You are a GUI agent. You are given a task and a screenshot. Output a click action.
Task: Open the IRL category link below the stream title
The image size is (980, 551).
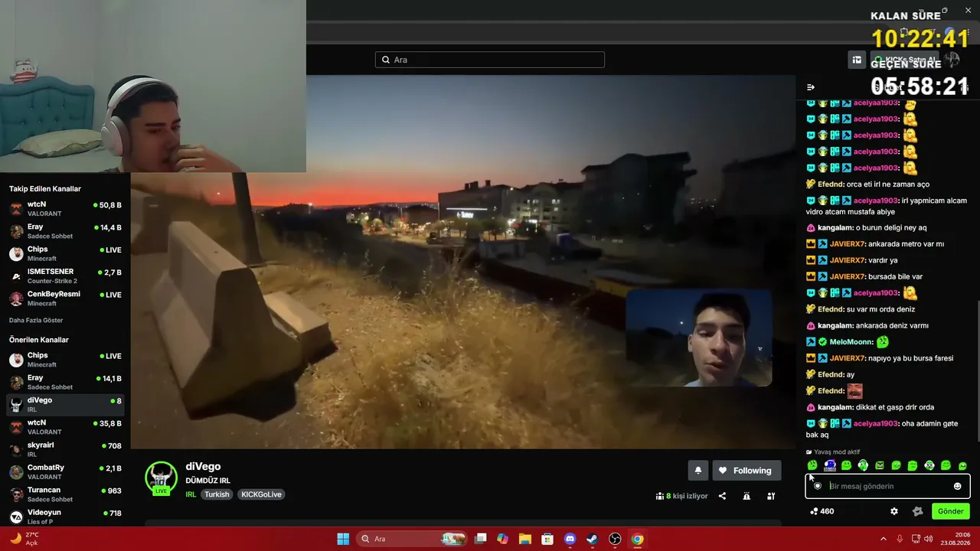point(191,494)
